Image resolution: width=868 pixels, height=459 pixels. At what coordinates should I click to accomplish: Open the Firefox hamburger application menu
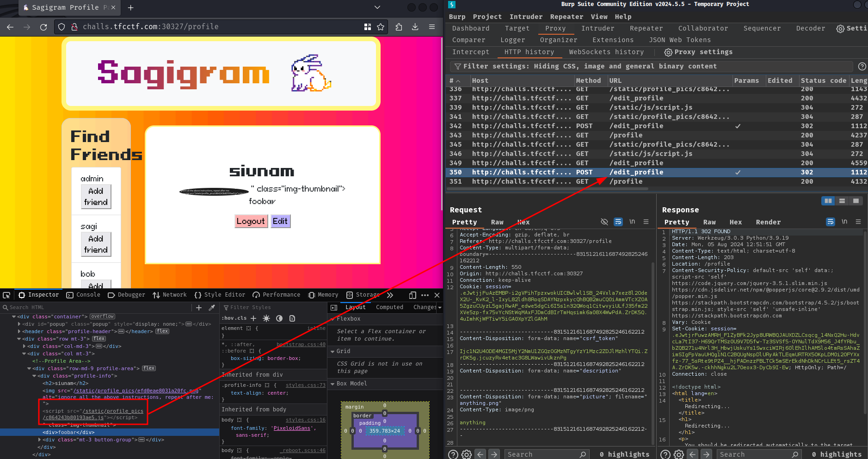tap(432, 27)
